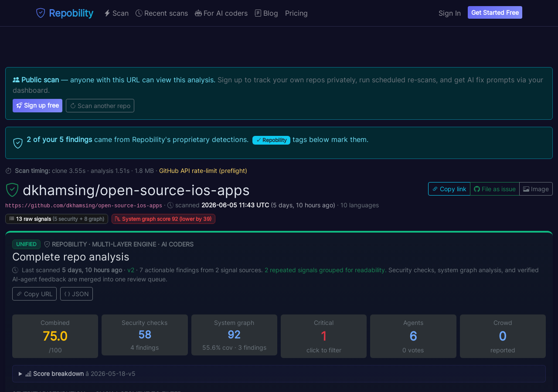Open the Blog nav link
The width and height of the screenshot is (558, 392).
[266, 13]
